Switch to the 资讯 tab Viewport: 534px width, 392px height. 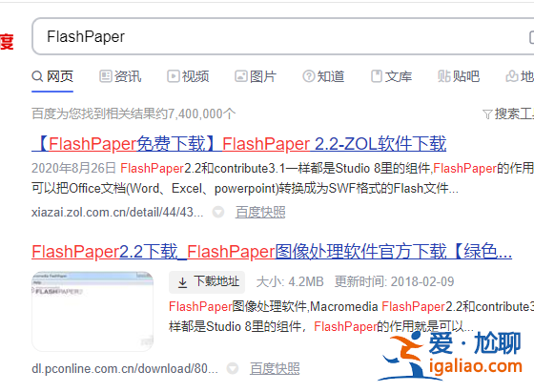[120, 76]
